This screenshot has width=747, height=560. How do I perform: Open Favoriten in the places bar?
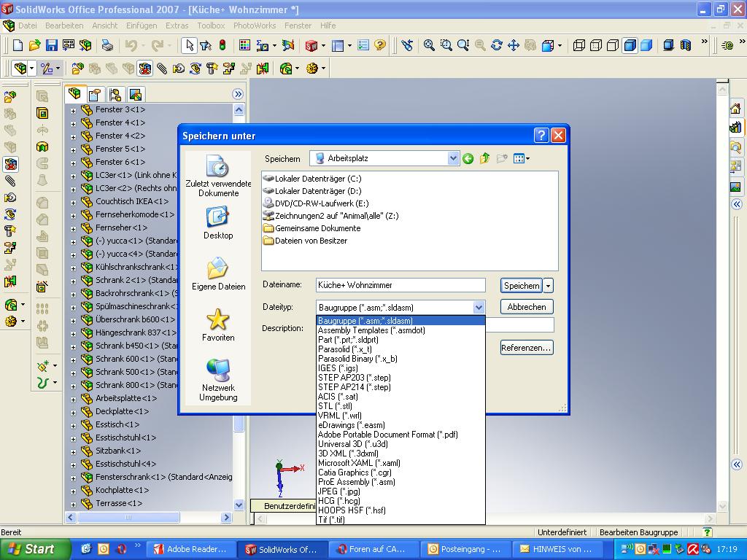tap(218, 324)
